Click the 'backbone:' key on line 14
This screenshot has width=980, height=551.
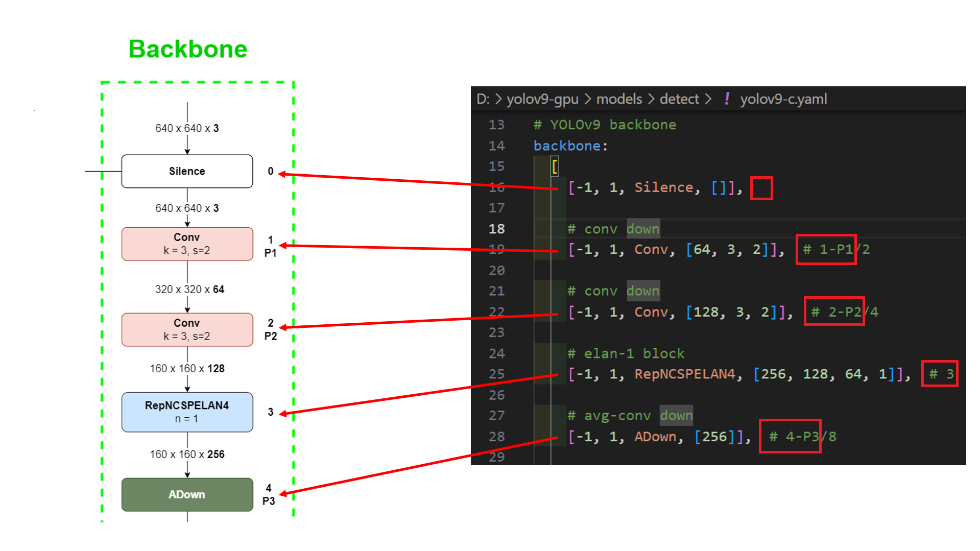click(571, 146)
